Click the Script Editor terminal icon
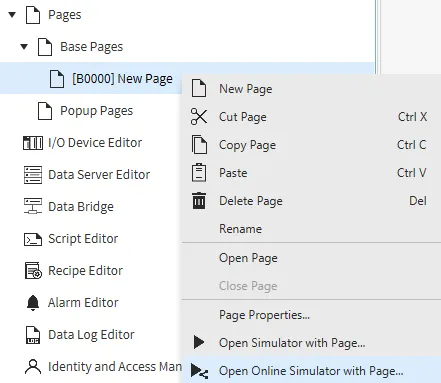441x383 pixels. tap(33, 239)
